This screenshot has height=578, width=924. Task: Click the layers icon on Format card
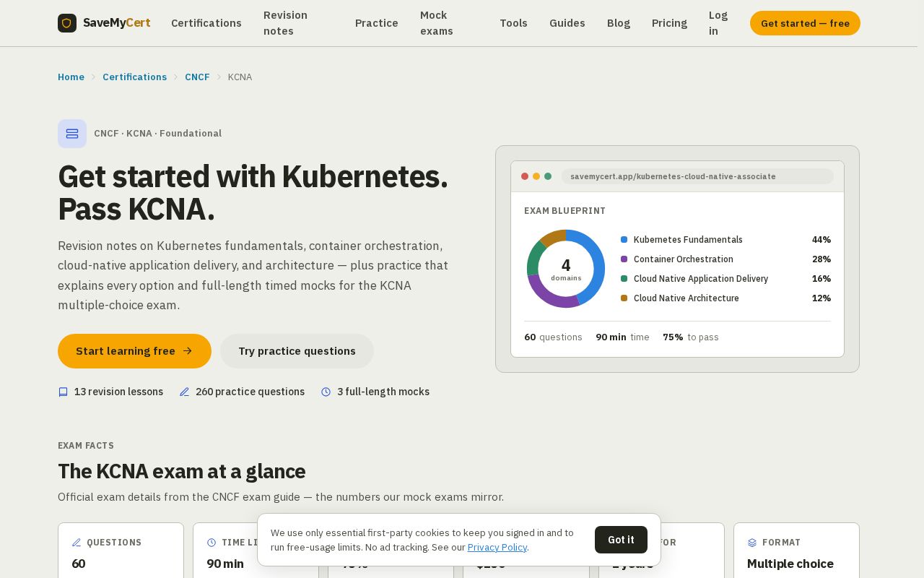coord(752,543)
